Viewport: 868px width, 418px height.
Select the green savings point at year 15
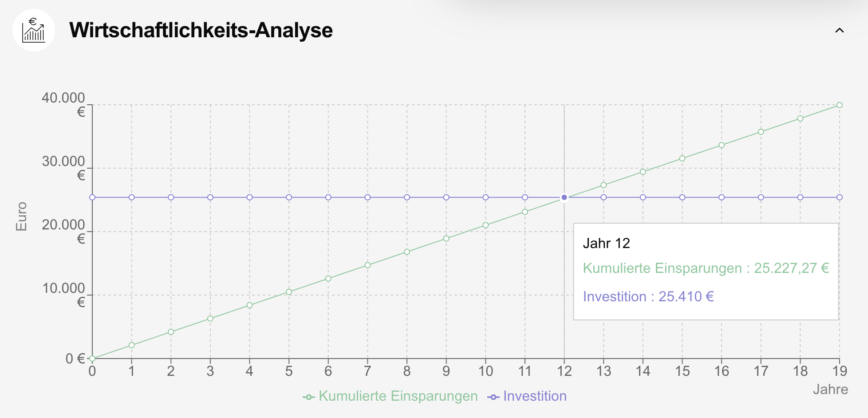coord(682,158)
